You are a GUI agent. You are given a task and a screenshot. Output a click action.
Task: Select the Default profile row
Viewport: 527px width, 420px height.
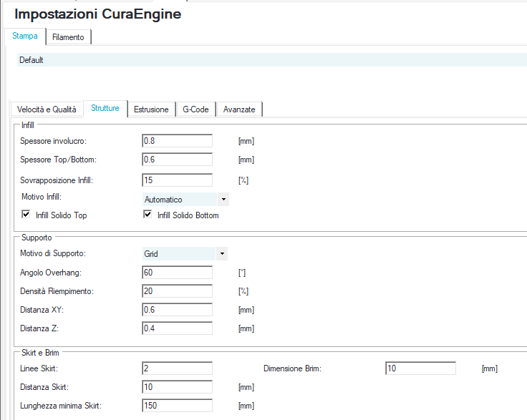pos(272,60)
